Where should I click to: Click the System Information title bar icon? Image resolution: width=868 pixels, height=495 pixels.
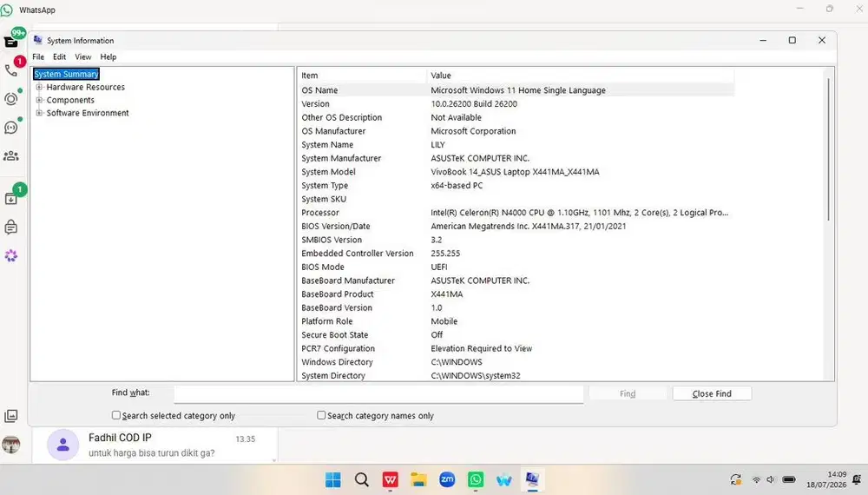pyautogui.click(x=37, y=40)
